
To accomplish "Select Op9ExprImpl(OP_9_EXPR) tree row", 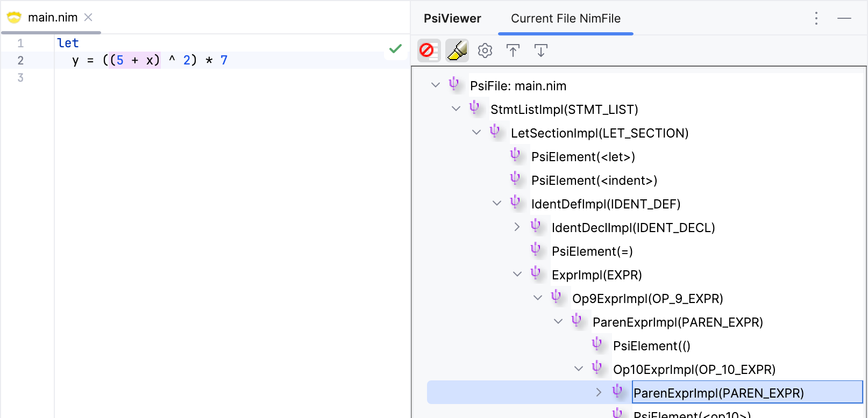I will click(648, 299).
